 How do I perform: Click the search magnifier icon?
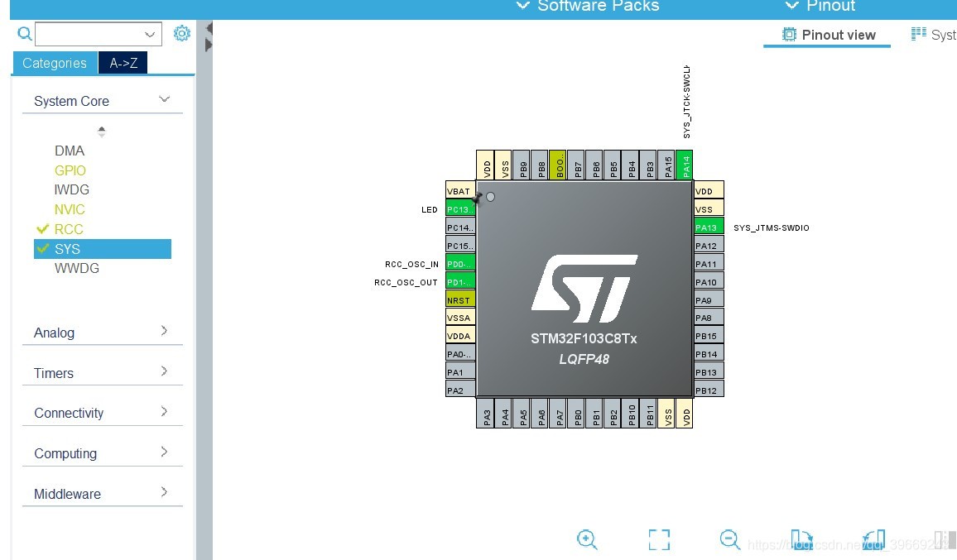(x=24, y=34)
